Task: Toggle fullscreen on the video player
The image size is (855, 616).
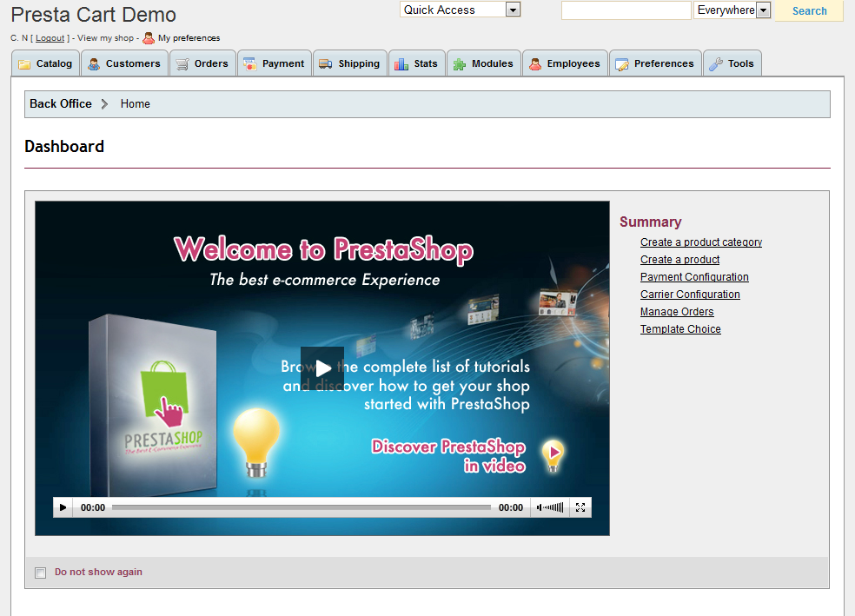Action: (x=580, y=507)
